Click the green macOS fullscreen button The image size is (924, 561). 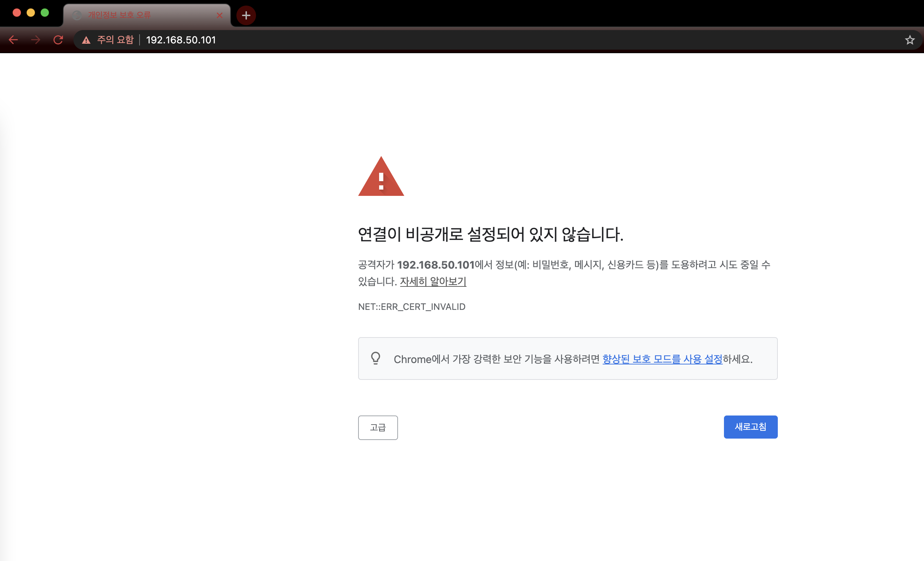pos(45,13)
